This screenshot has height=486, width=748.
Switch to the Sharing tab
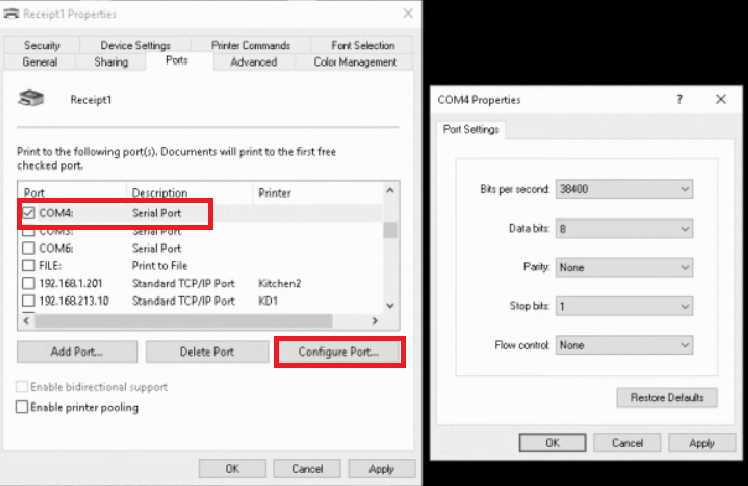click(111, 62)
